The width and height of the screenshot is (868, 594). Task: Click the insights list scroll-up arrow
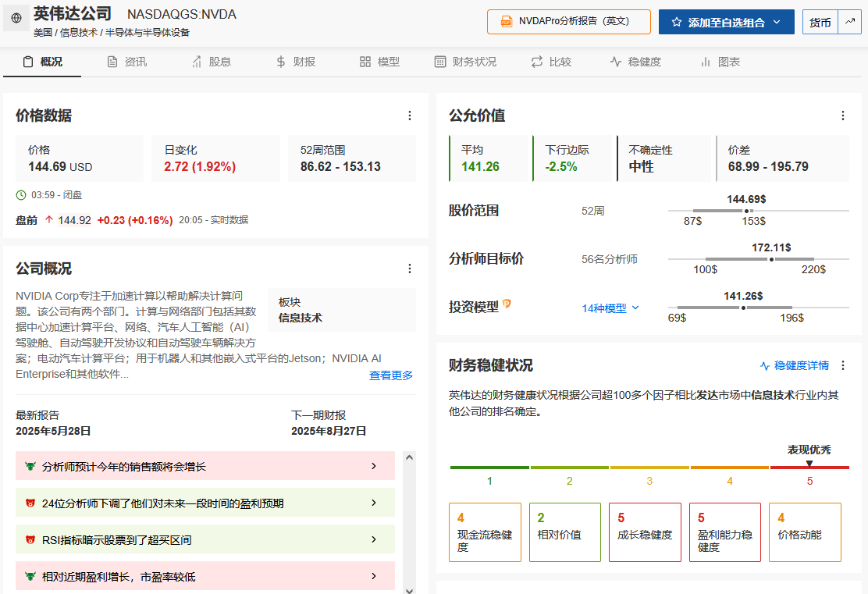[x=410, y=458]
